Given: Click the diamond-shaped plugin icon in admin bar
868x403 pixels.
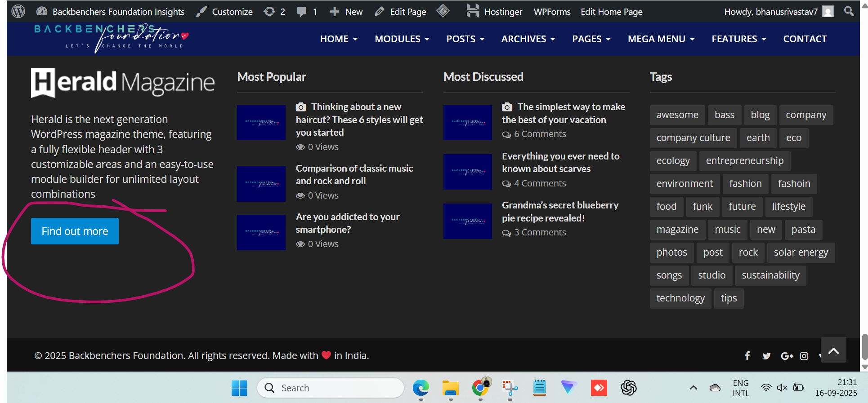Looking at the screenshot, I should [x=443, y=11].
